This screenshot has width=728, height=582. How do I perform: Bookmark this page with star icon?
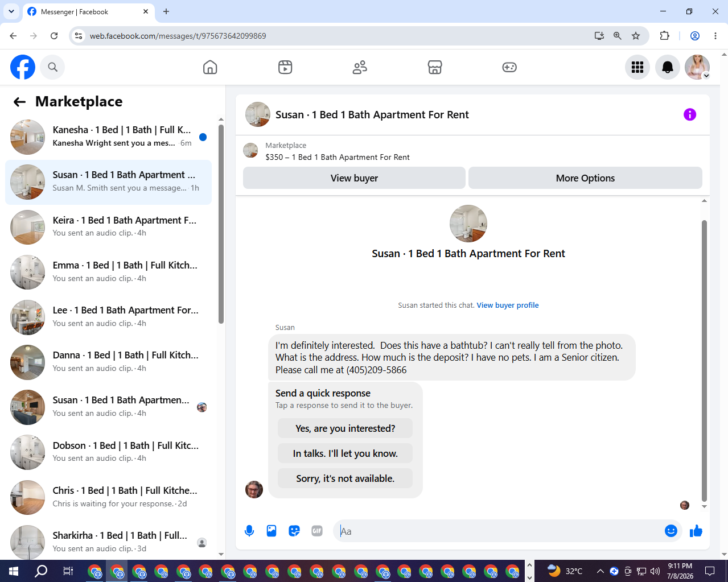[x=636, y=36]
